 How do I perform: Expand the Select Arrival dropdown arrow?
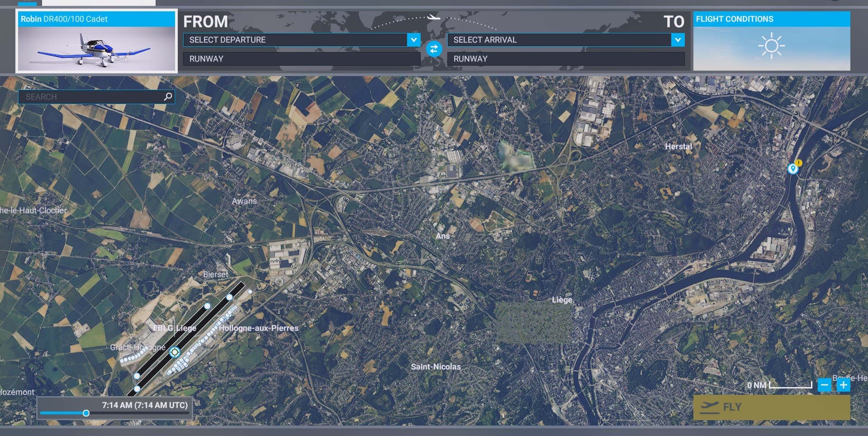(x=678, y=40)
